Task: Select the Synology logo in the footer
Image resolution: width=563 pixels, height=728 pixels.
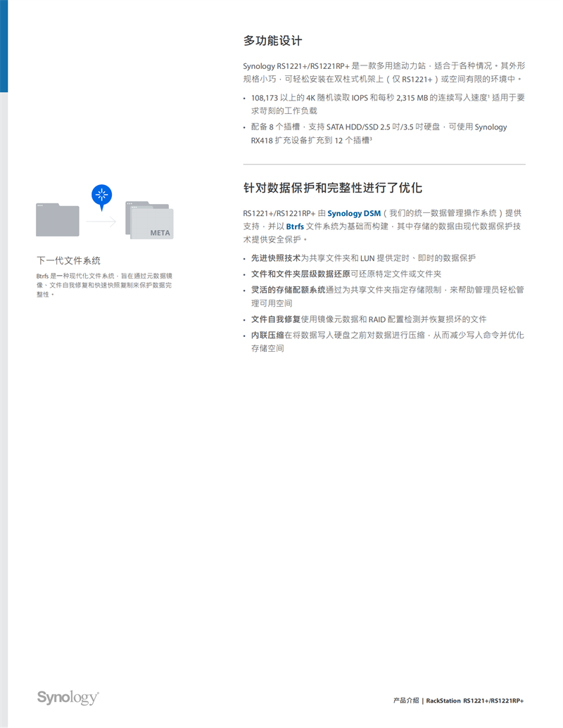Action: (x=66, y=698)
